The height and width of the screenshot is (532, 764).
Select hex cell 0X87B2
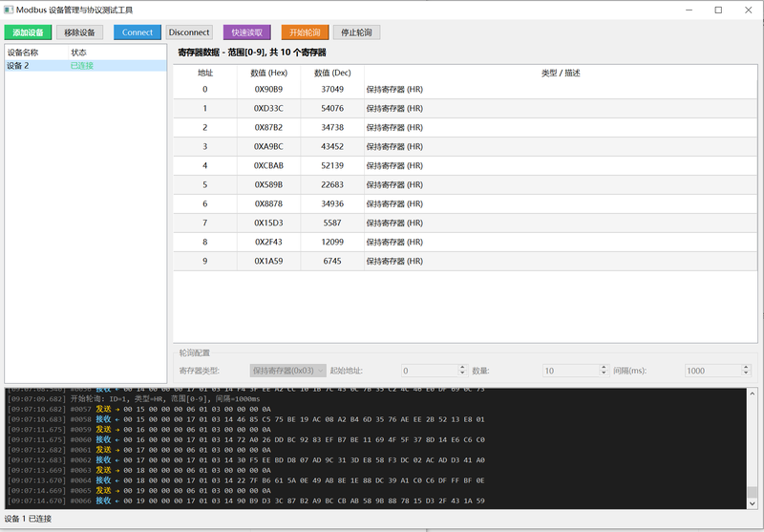click(268, 128)
